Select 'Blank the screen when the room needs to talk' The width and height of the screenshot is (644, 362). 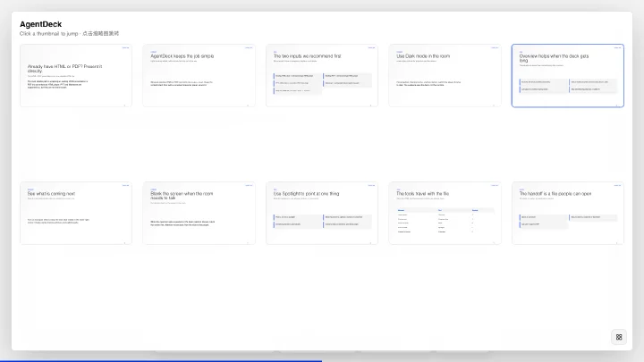199,213
